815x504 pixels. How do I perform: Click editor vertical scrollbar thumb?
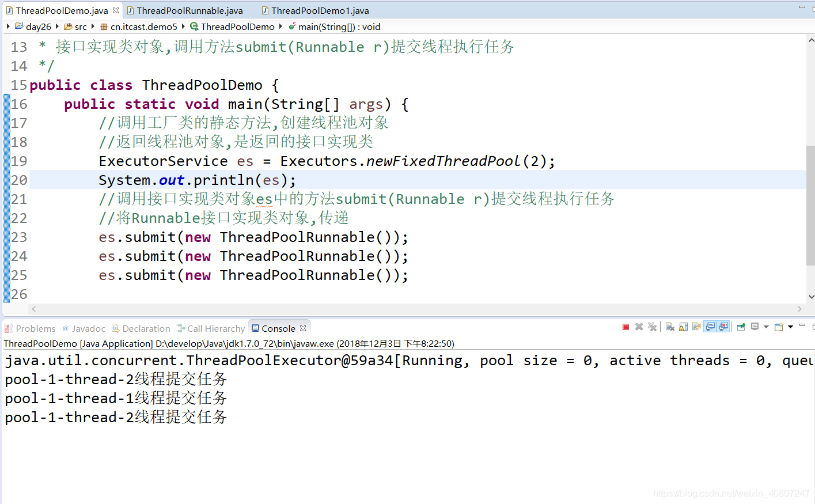click(x=811, y=206)
